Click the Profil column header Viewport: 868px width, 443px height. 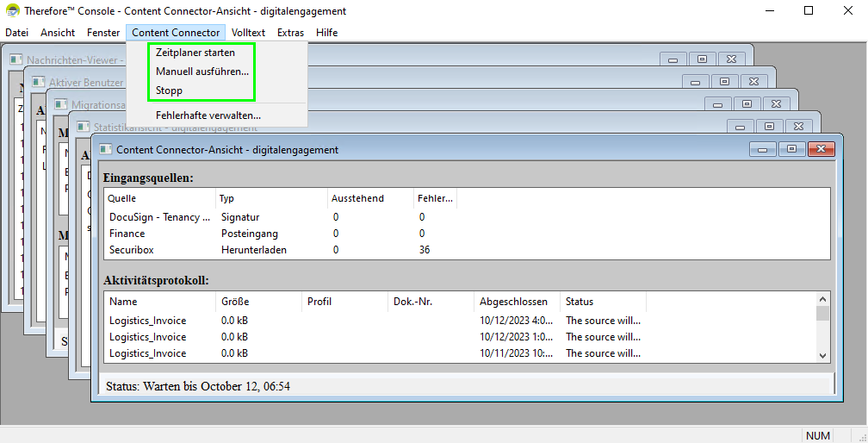tap(344, 302)
